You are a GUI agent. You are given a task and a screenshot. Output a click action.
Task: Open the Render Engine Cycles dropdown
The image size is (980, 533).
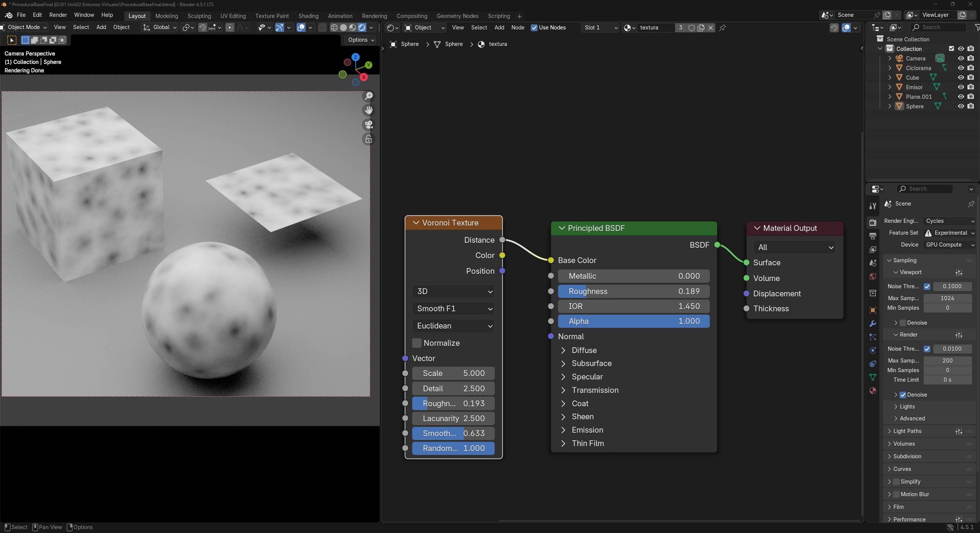(x=949, y=221)
